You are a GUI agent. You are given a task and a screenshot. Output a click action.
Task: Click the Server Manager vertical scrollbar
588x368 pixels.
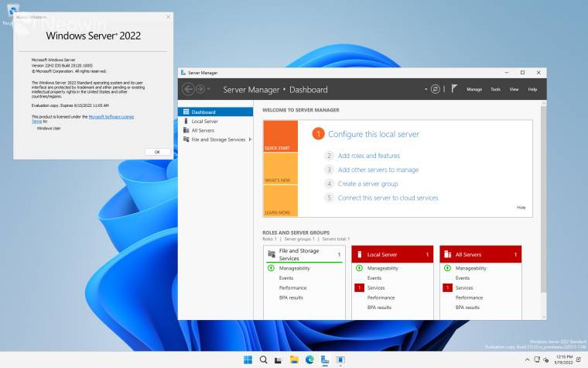[x=544, y=199]
